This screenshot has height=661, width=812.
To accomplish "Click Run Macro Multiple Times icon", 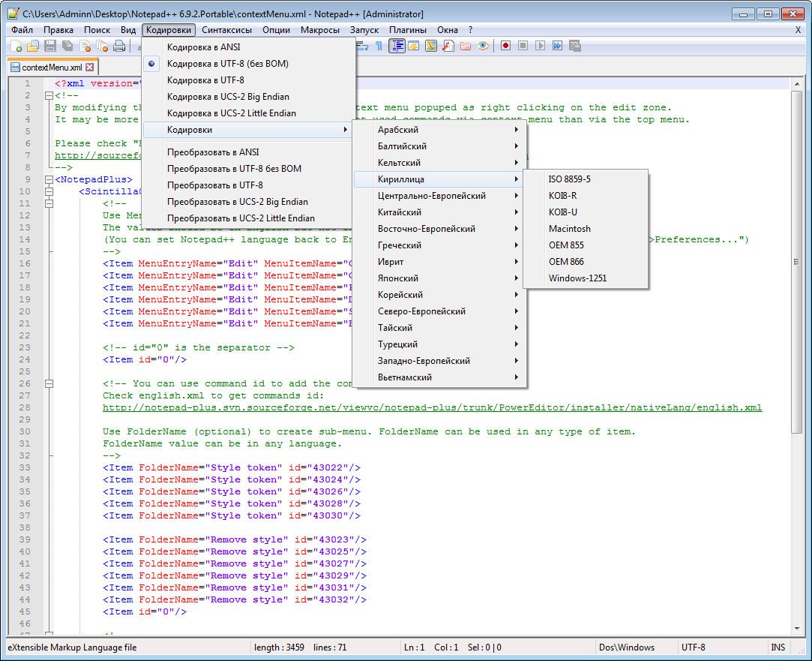I will 558,46.
